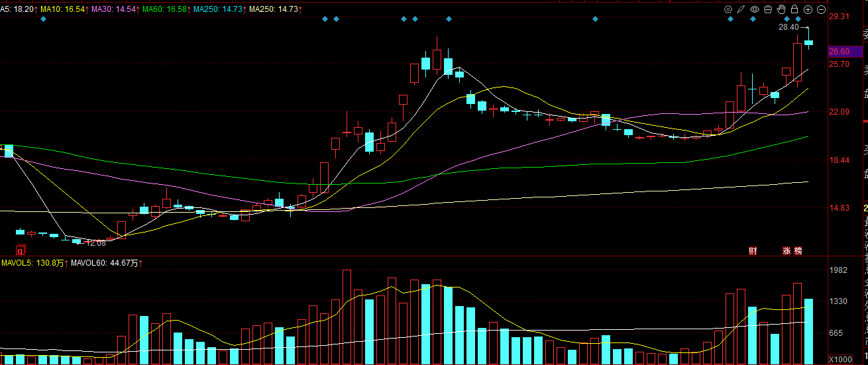Click the rightmost cyan volume bar
This screenshot has width=868, height=365.
point(808,332)
